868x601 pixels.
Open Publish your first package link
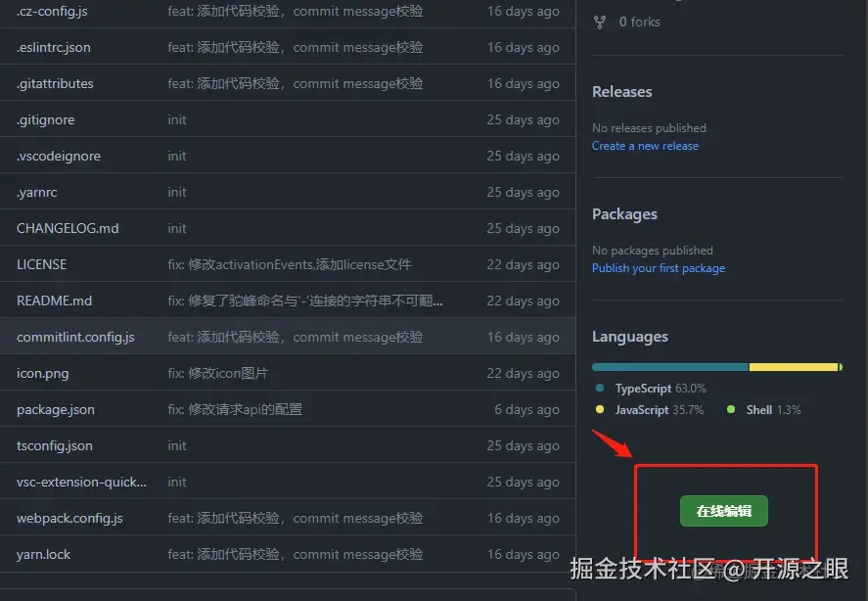coord(659,268)
